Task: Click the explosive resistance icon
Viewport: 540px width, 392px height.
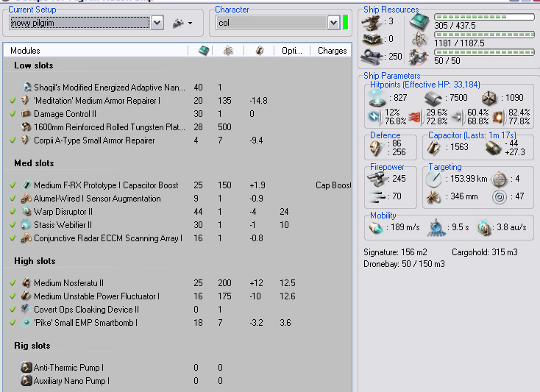Action: 498,118
